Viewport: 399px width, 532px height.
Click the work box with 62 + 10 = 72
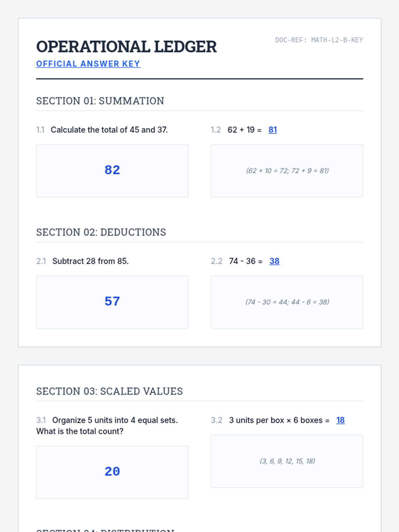pos(287,171)
